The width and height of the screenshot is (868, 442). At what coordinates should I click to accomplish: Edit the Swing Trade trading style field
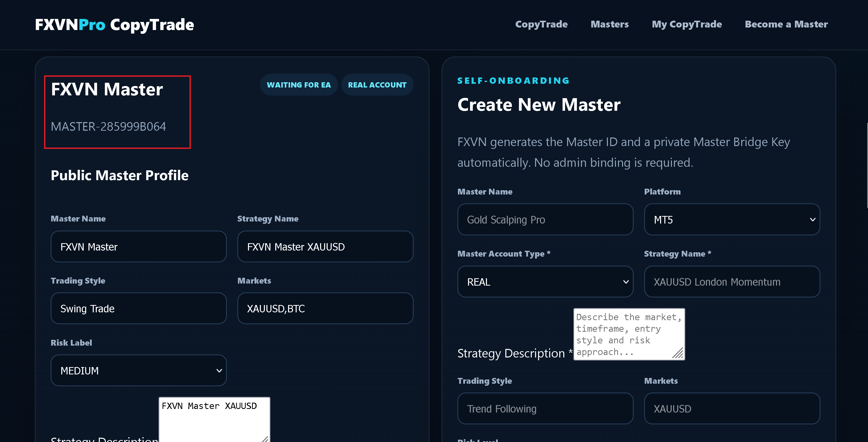(138, 308)
